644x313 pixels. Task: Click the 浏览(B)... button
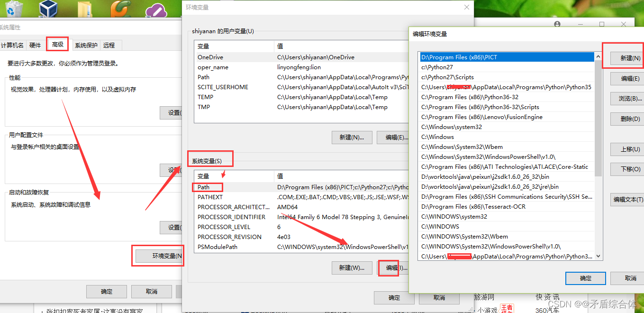[x=627, y=99]
